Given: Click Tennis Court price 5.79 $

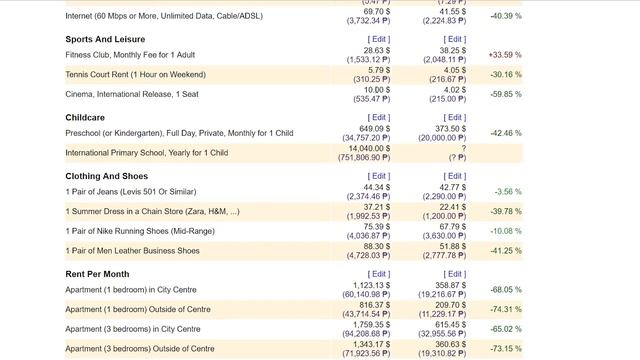Looking at the screenshot, I should 379,70.
